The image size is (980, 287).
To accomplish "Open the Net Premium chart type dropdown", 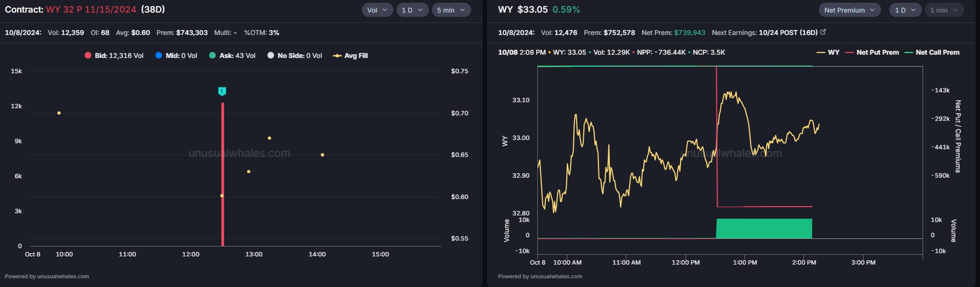I will [849, 10].
